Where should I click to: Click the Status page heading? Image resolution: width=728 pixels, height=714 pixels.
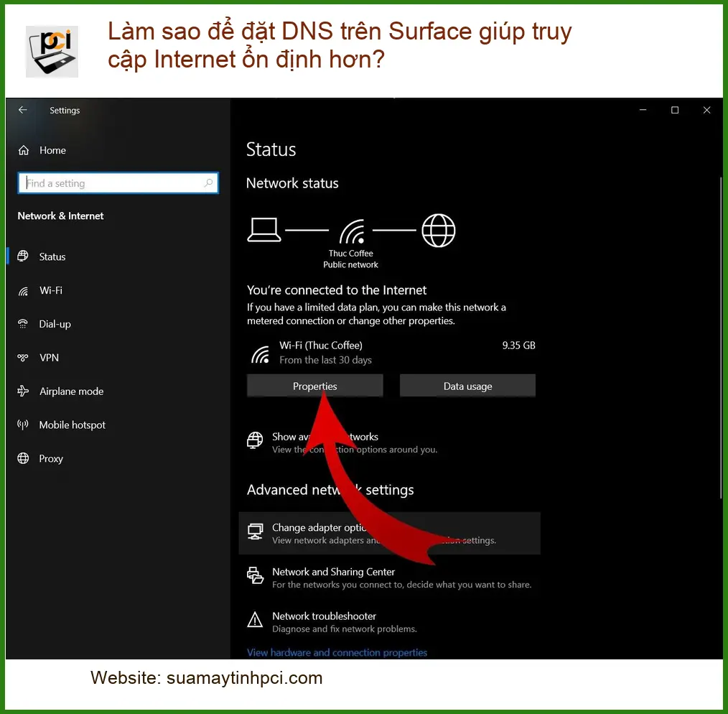271,149
